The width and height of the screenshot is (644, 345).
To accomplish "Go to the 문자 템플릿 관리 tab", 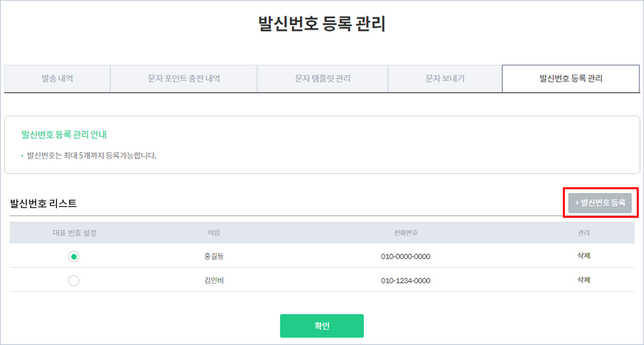I will pos(323,79).
